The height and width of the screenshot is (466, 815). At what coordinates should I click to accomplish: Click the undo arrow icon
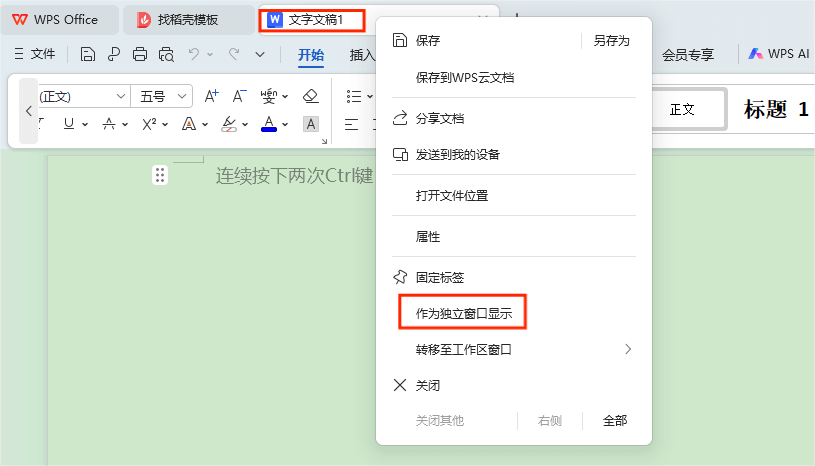(194, 54)
